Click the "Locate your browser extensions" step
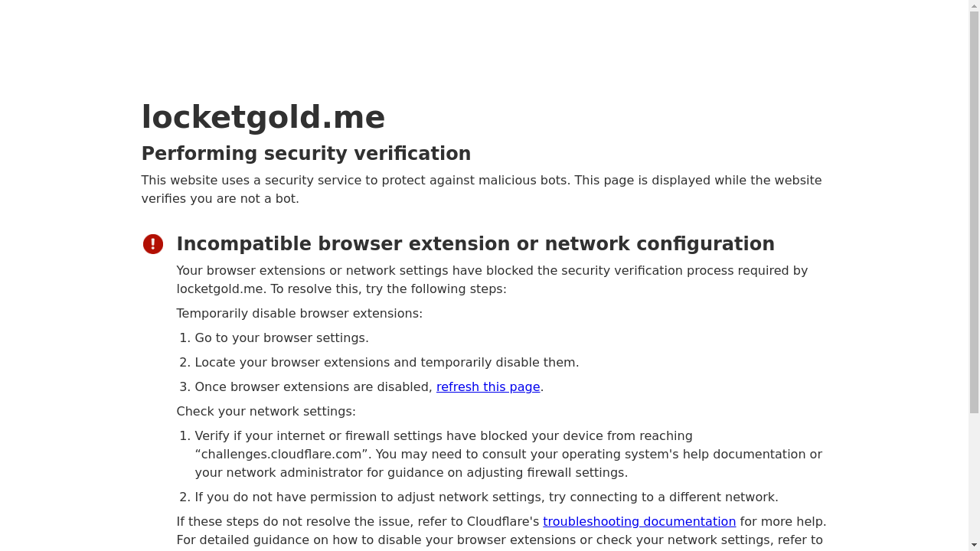 click(x=387, y=363)
